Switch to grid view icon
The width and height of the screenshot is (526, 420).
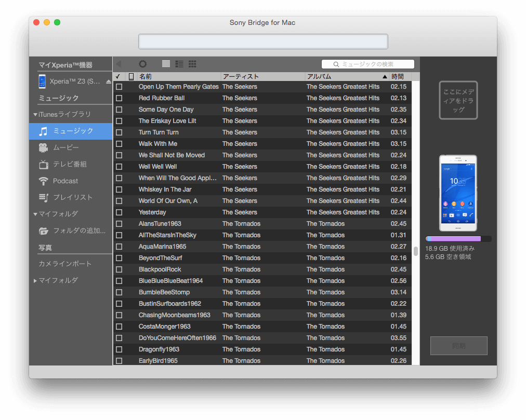[x=192, y=64]
